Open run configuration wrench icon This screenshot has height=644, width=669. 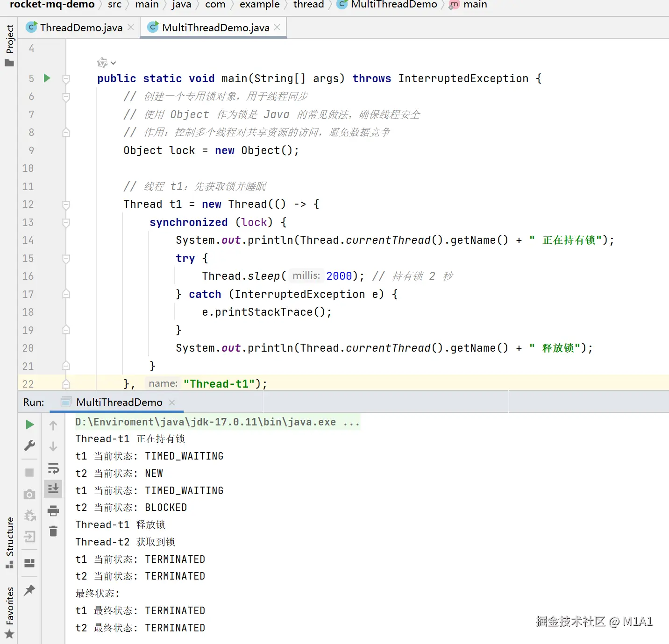(x=29, y=446)
